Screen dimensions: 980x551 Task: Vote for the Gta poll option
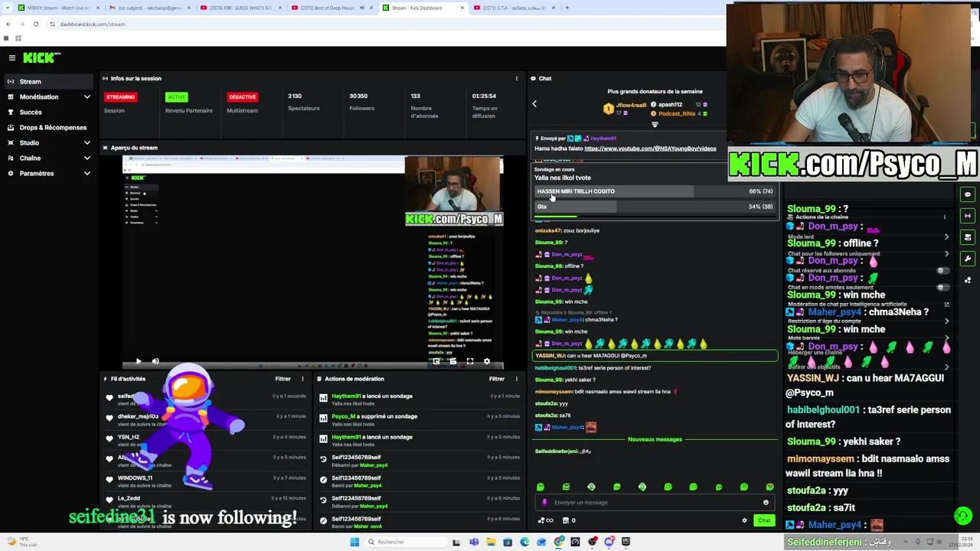655,207
